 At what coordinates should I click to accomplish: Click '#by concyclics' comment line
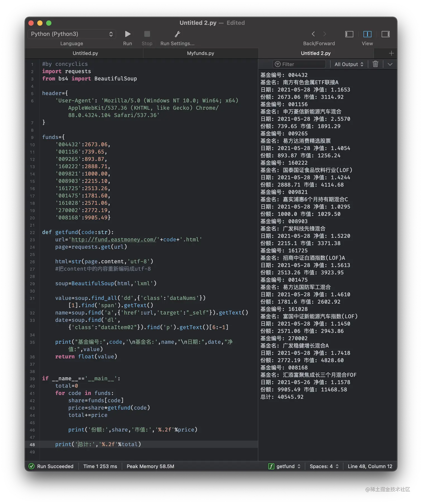tap(65, 64)
